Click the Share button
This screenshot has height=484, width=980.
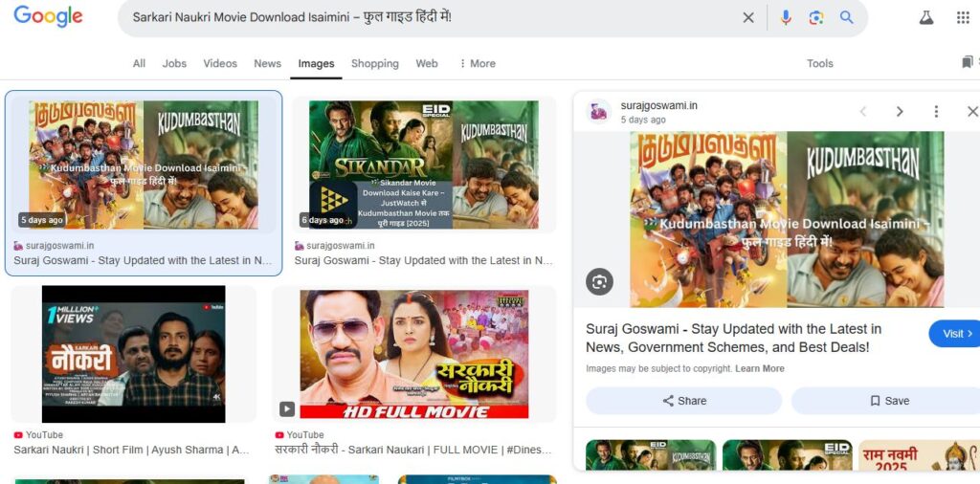click(683, 401)
